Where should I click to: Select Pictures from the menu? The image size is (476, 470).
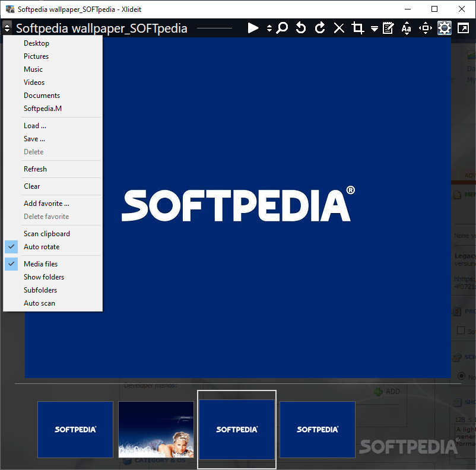[37, 56]
